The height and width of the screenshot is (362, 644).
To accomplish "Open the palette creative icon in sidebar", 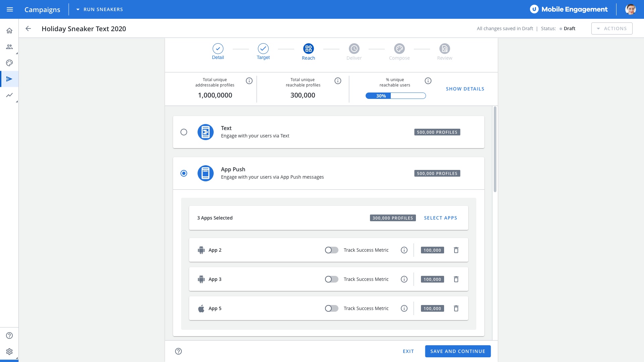I will click(x=9, y=63).
